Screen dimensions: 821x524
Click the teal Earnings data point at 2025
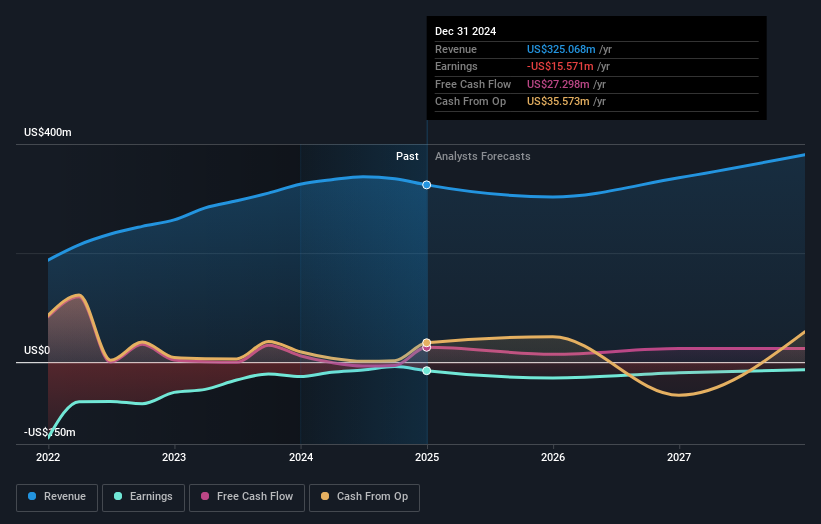pos(427,371)
